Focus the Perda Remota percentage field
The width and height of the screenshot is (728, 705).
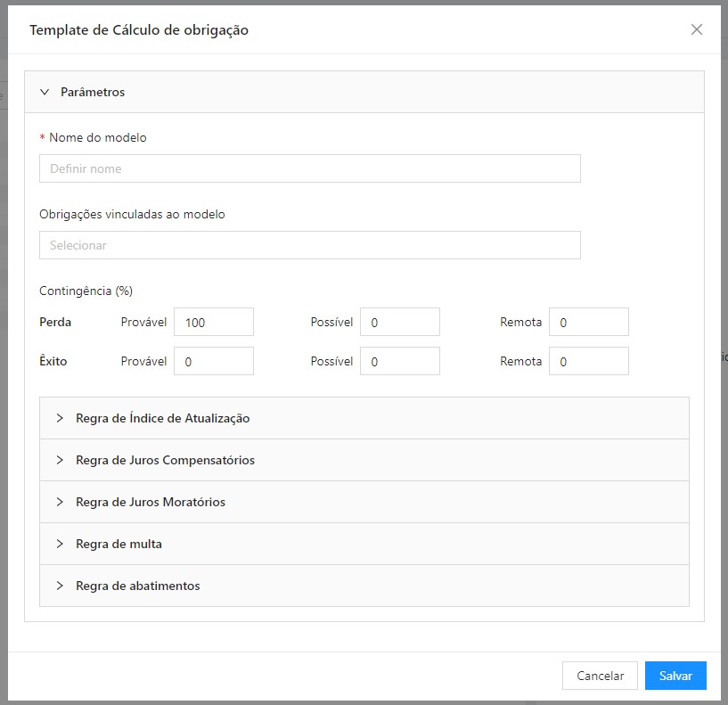(589, 322)
